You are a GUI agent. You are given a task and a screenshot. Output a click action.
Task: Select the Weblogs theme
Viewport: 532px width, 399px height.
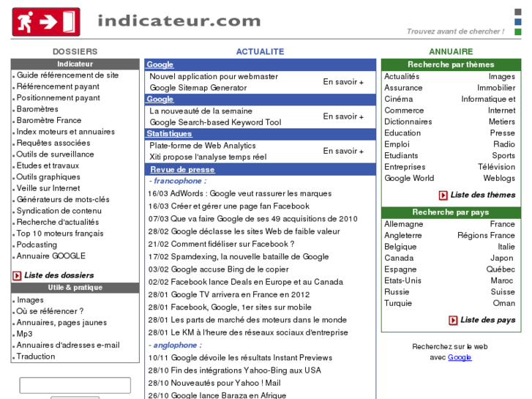click(499, 179)
